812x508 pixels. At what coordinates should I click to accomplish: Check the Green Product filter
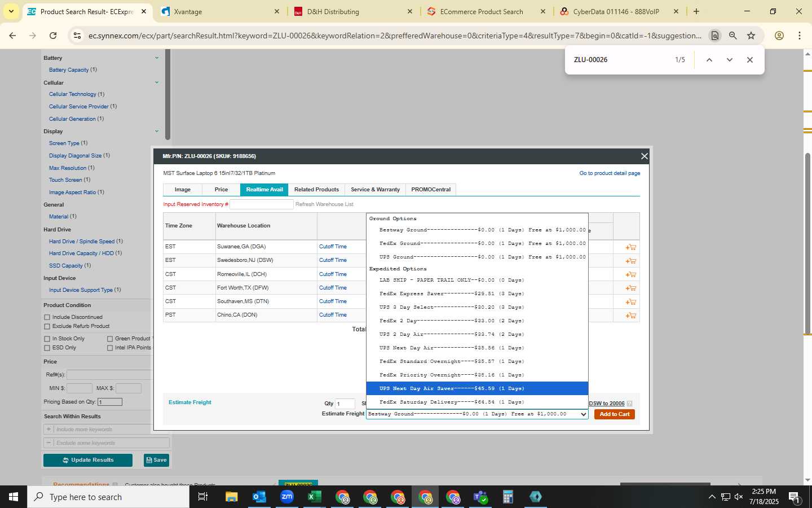click(110, 339)
